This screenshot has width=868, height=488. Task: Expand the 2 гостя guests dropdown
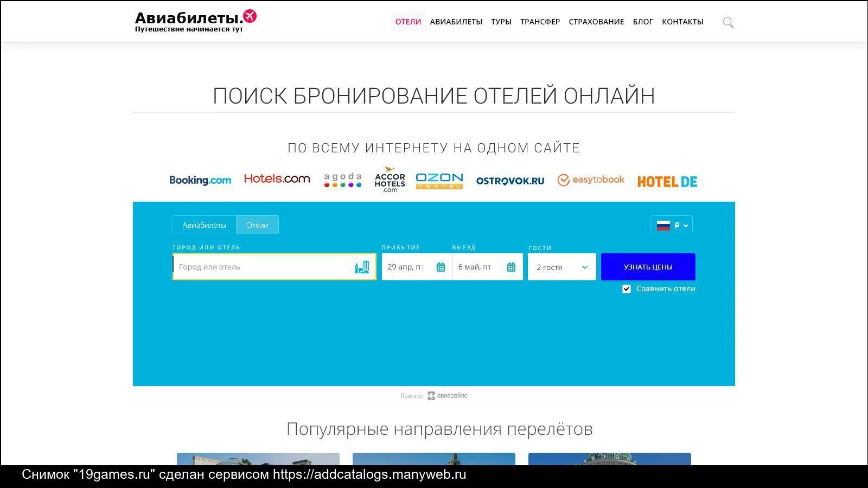tap(561, 267)
